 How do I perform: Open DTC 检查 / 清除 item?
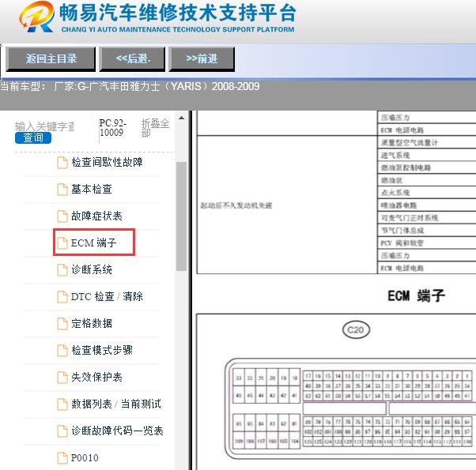tap(107, 296)
